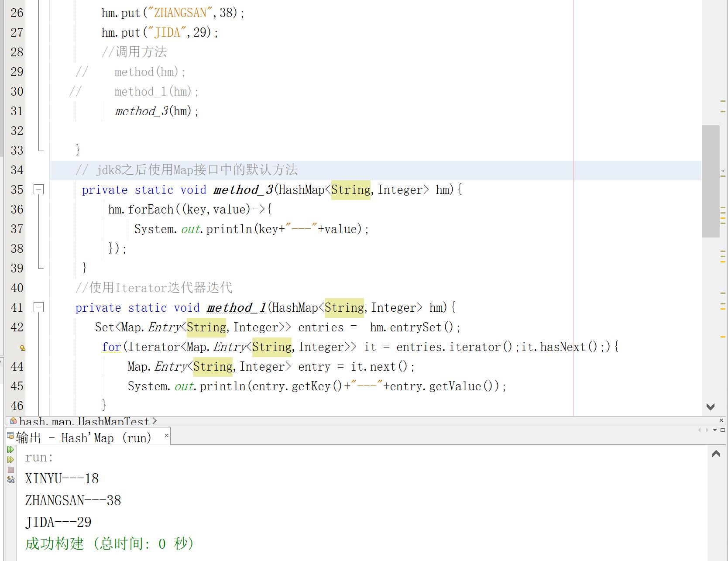Click hm.forEach on line 36
Image resolution: width=728 pixels, height=561 pixels.
[x=141, y=210]
